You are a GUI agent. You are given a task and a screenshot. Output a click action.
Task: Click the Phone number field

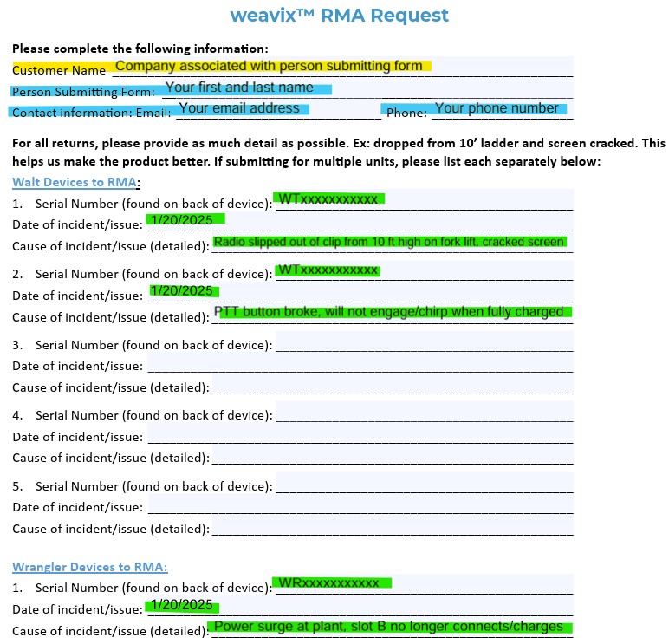(503, 110)
